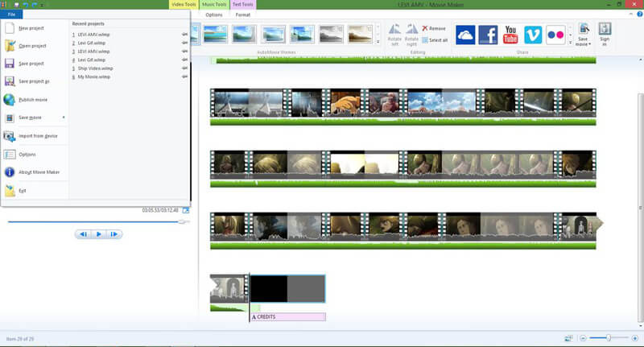Step to the previous frame

(x=84, y=234)
